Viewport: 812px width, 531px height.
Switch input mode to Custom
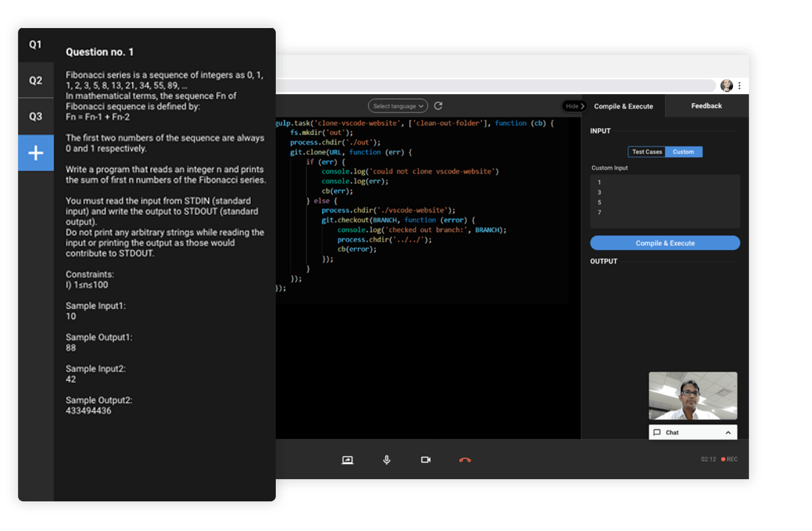coord(683,152)
